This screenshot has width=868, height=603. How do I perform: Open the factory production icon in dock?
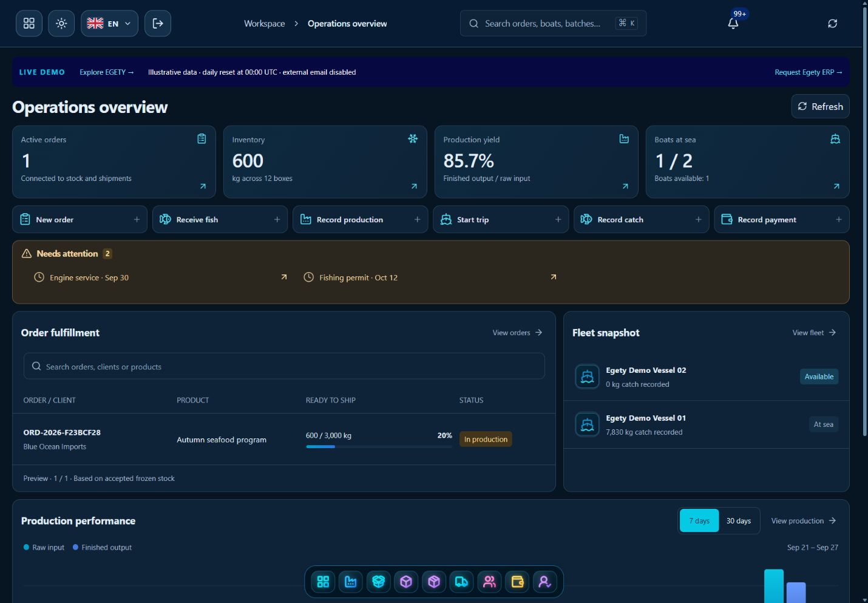[x=351, y=582]
